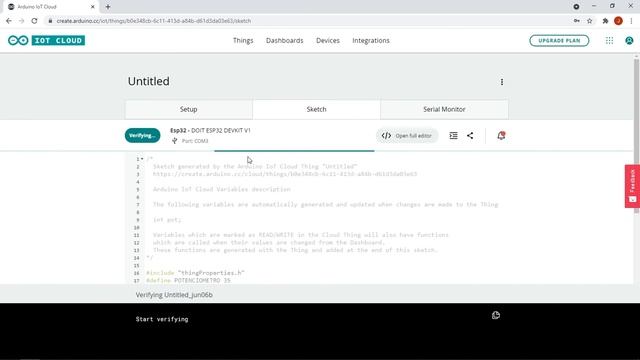Open the notifications bell icon
This screenshot has width=640, height=360.
point(501,136)
